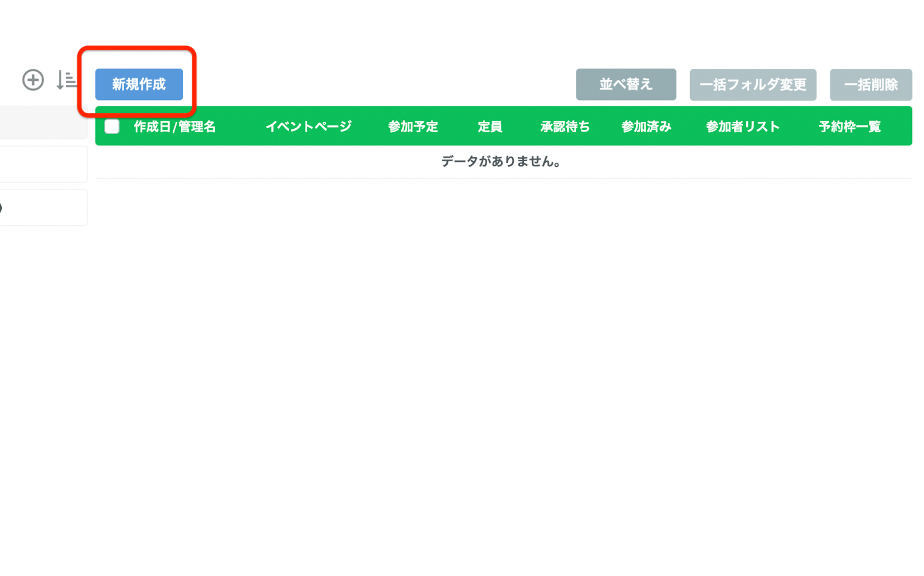Click the 予約枠一覧 column header
This screenshot has width=924, height=576.
tap(850, 127)
